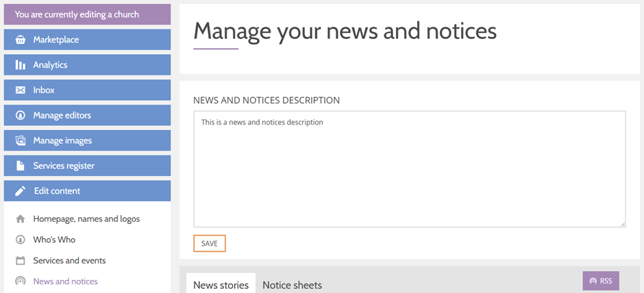Save the news and notices description
This screenshot has height=293, width=644.
210,243
